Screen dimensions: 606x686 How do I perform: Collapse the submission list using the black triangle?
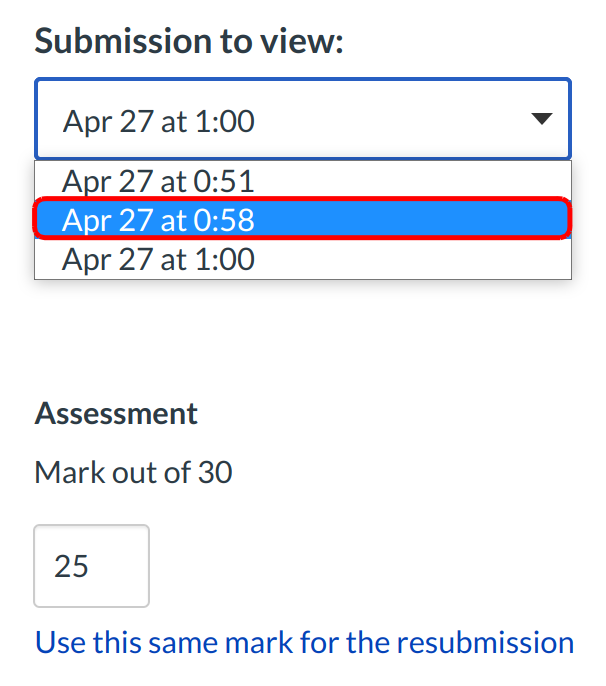[541, 120]
